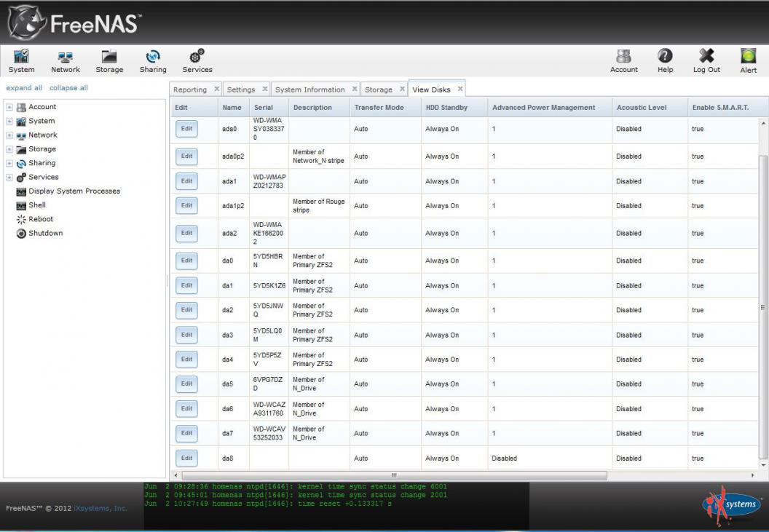Open Storage from the top toolbar
769x532 pixels.
click(x=109, y=61)
